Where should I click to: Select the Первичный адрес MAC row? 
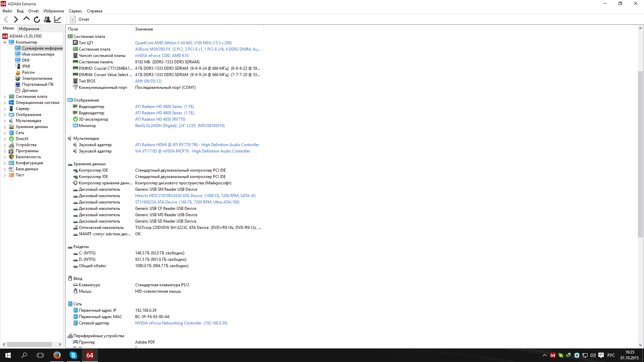[x=164, y=317]
